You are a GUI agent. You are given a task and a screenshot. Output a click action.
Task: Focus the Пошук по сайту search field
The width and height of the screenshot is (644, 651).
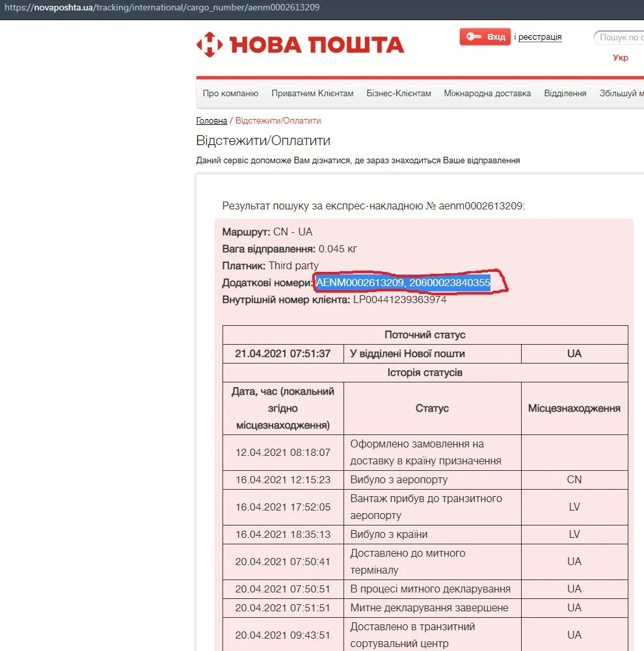[620, 37]
